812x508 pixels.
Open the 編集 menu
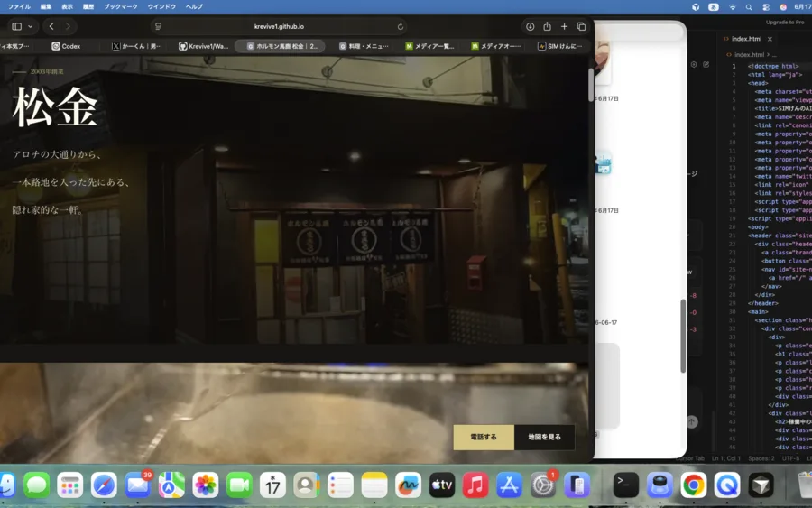(x=46, y=6)
